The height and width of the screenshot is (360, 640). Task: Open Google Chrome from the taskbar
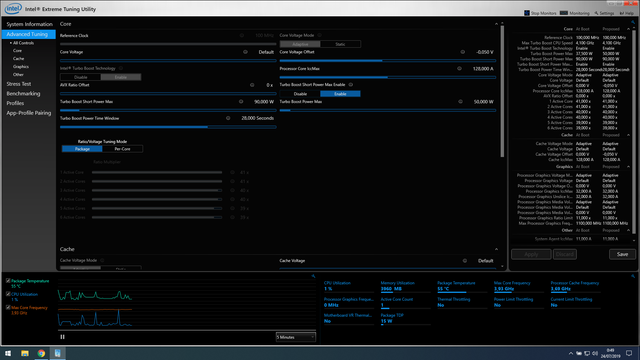tap(41, 353)
